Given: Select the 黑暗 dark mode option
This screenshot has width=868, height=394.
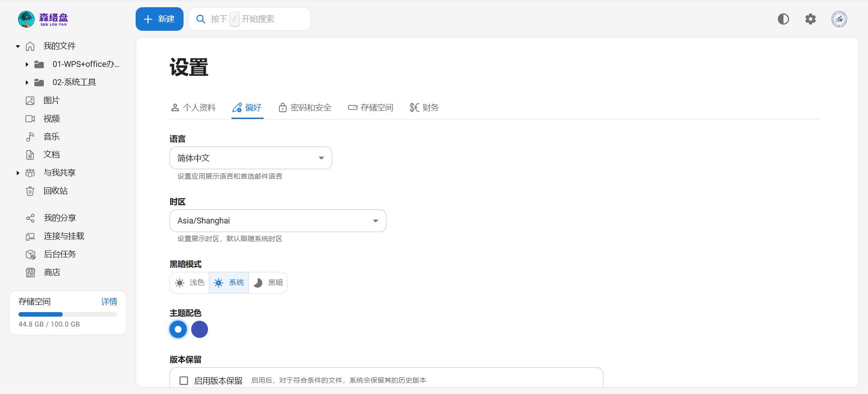Looking at the screenshot, I should point(268,283).
